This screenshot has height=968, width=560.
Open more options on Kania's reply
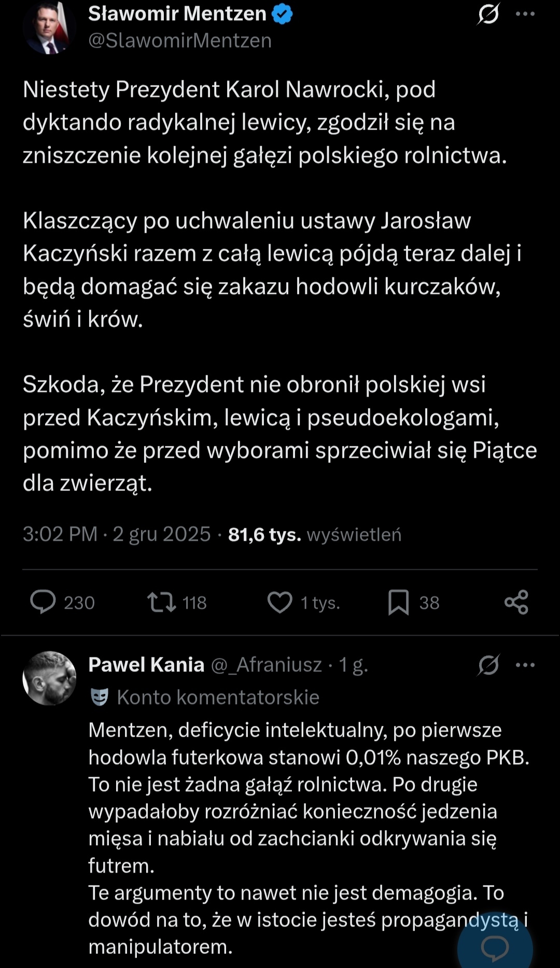point(525,665)
